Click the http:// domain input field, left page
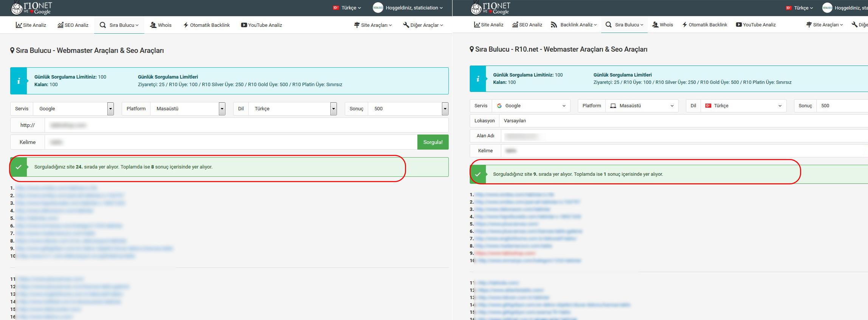The width and height of the screenshot is (868, 320). tap(246, 125)
